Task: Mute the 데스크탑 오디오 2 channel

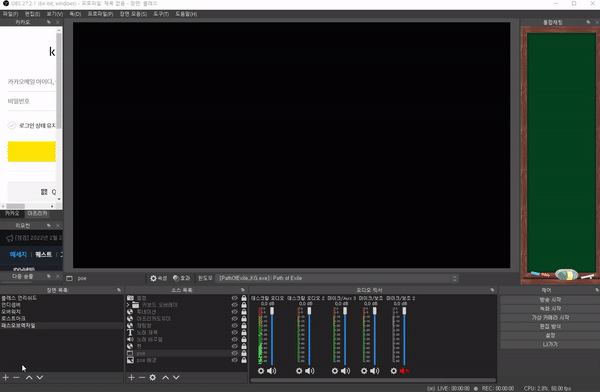Action: pos(310,371)
